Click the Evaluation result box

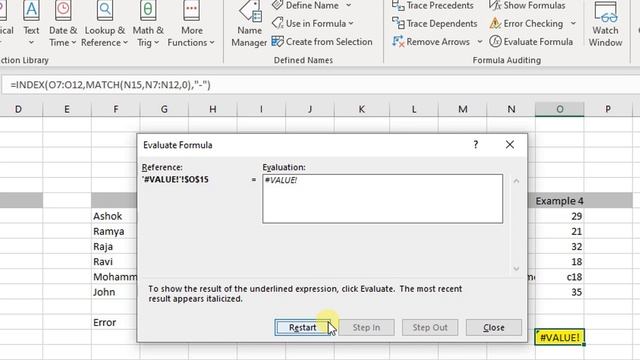(x=382, y=199)
